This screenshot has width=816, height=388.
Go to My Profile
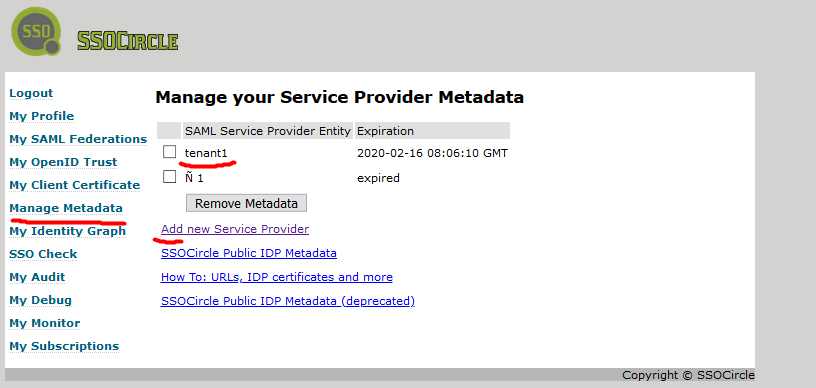pos(42,116)
